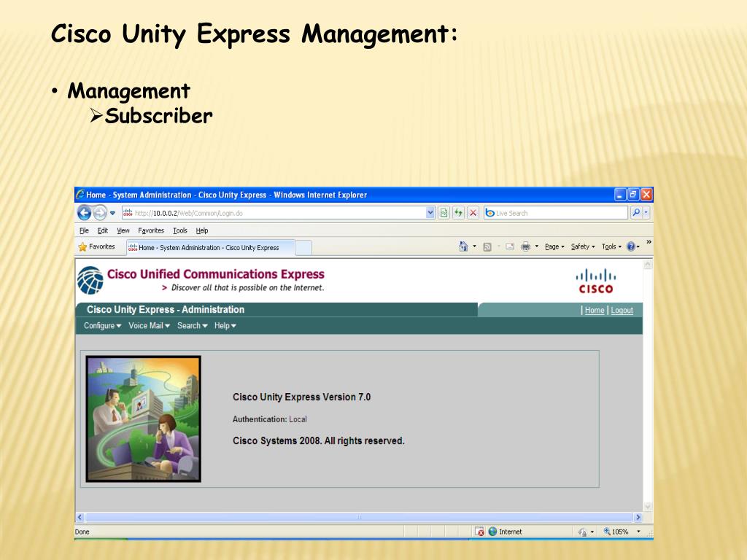Restore down the Internet Explorer window

point(632,194)
